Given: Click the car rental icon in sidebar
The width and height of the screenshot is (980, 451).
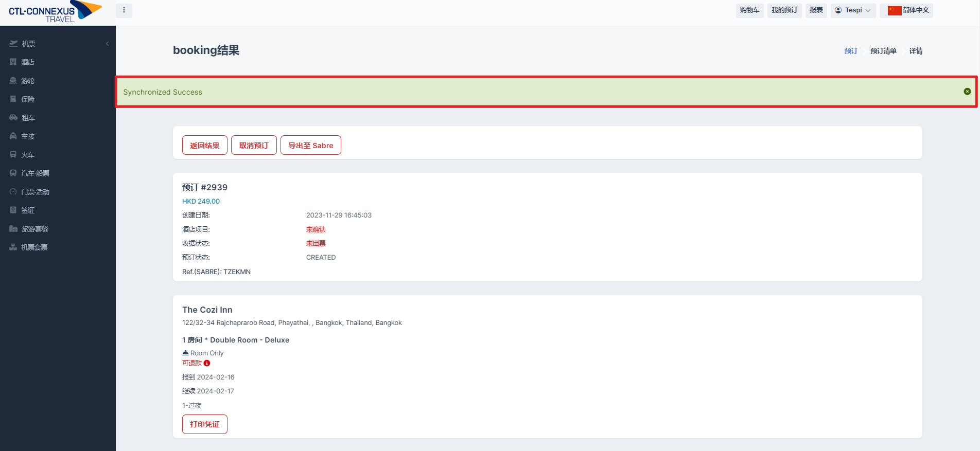Looking at the screenshot, I should pyautogui.click(x=13, y=118).
